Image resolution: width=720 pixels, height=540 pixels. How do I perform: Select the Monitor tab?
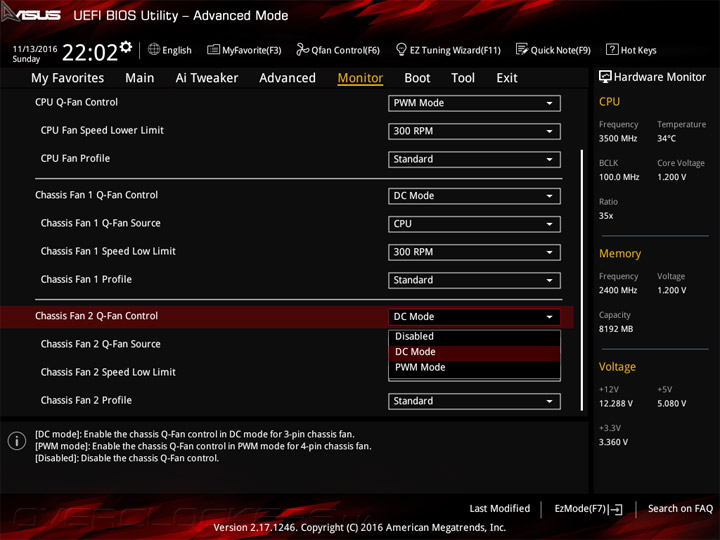point(360,78)
